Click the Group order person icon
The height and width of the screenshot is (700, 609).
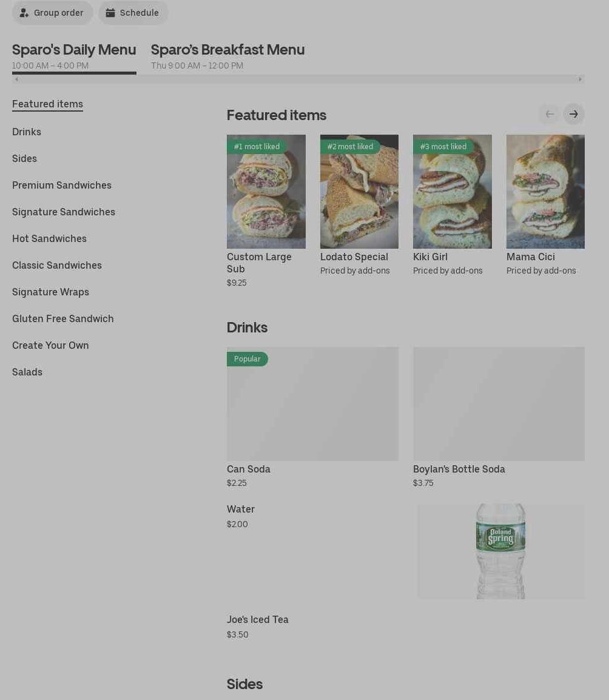24,13
